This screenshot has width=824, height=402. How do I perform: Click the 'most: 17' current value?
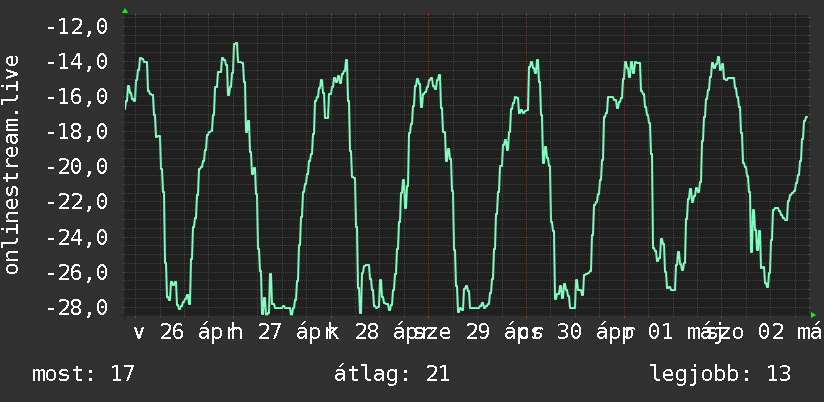(x=84, y=374)
